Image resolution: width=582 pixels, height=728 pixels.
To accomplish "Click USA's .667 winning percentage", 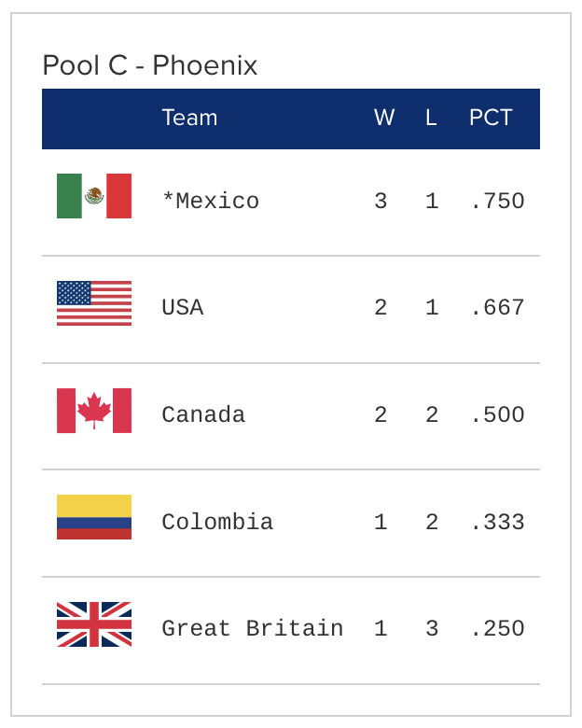I will tap(497, 308).
